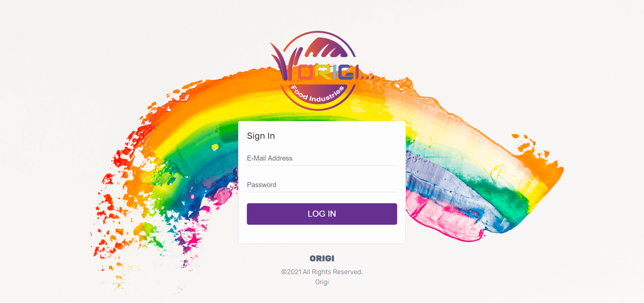The image size is (644, 303).
Task: Click the ©2021 All Rights Reserved text
Action: [x=322, y=272]
